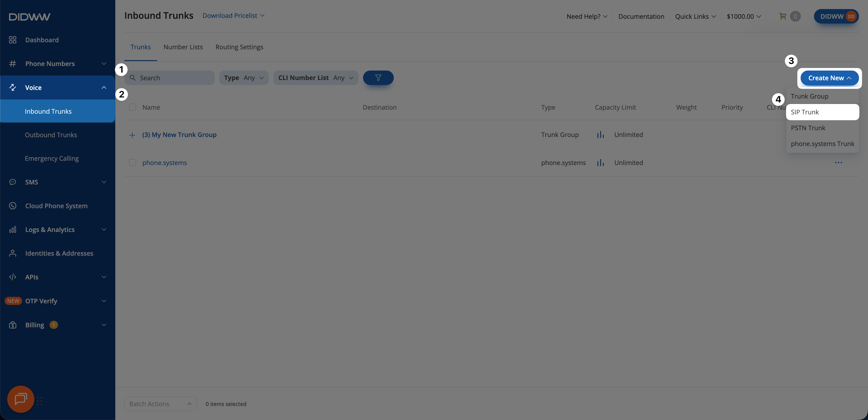This screenshot has height=420, width=868.
Task: Open the CLI Number List filter dropdown
Action: (x=316, y=78)
